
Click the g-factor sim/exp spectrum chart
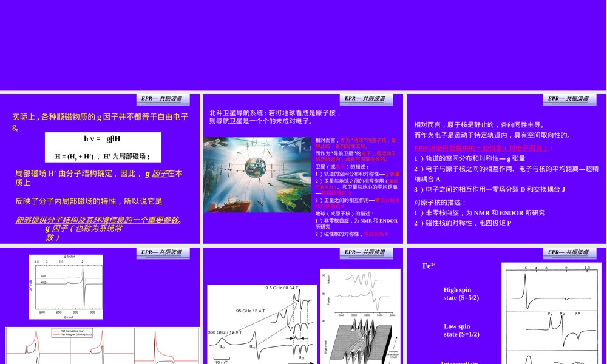pos(66,287)
